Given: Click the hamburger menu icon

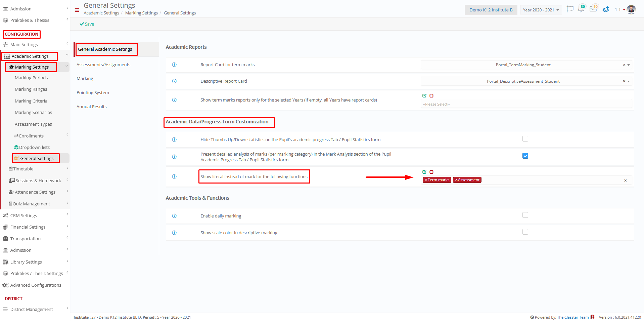Looking at the screenshot, I should point(77,10).
